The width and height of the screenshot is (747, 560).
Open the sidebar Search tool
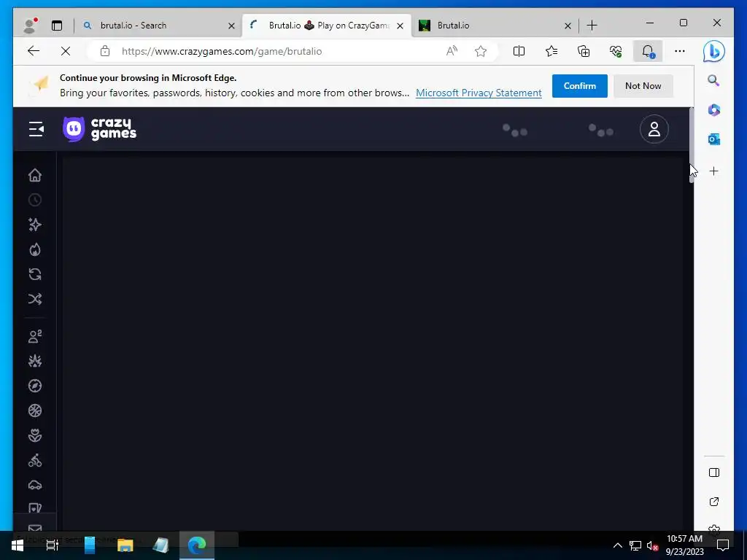click(713, 80)
